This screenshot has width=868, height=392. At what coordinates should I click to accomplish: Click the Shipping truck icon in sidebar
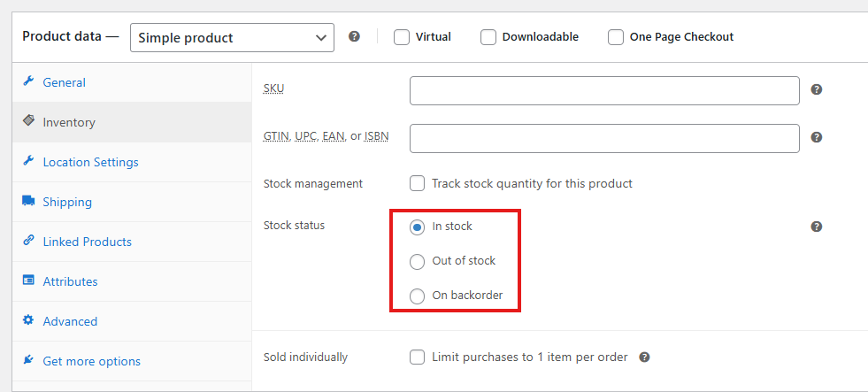tap(28, 201)
